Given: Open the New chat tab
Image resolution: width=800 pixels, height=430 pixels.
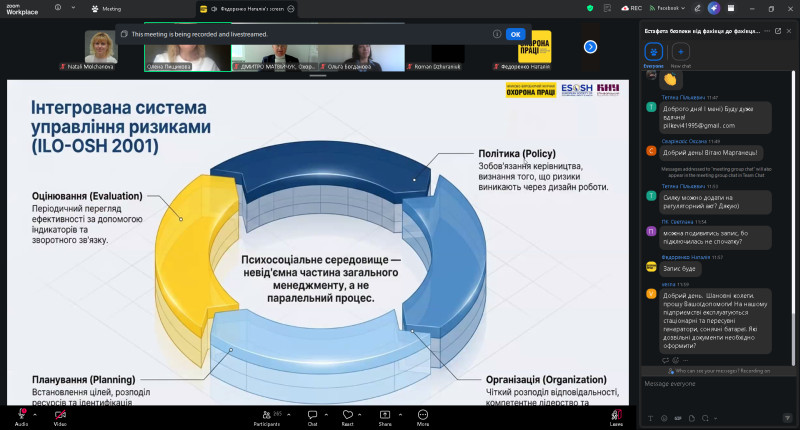Looking at the screenshot, I should pos(680,52).
